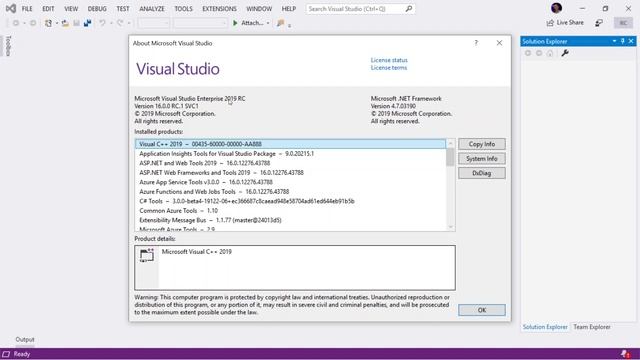Viewport: 640px width, 360px height.
Task: Click the find-in-files icon right of Attach
Action: point(280,23)
